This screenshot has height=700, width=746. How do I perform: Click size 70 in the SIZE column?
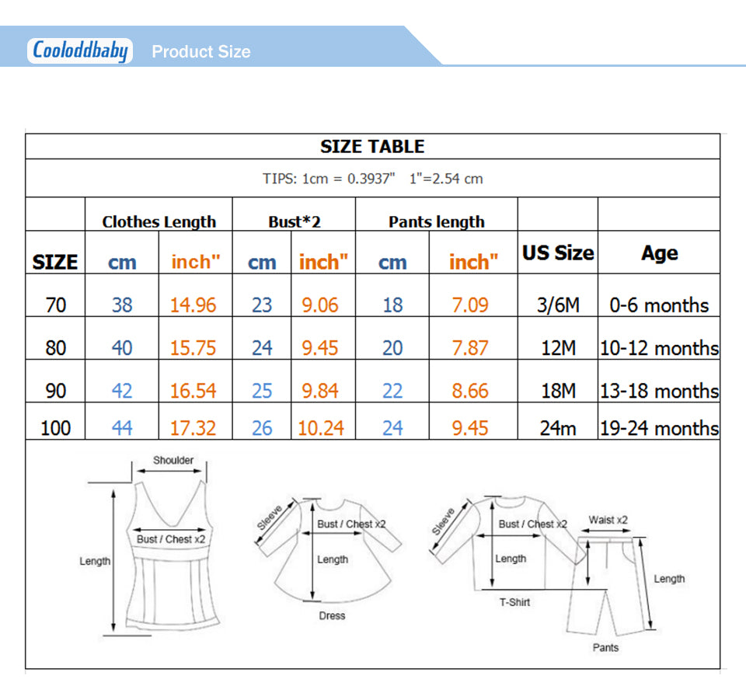56,305
